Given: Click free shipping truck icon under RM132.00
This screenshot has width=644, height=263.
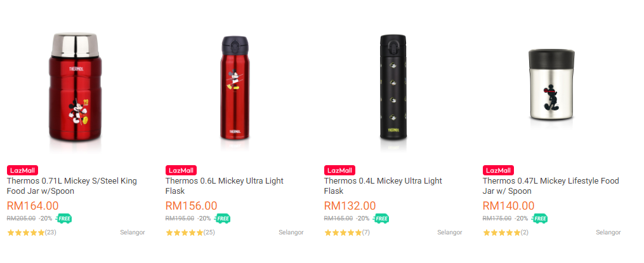Looking at the screenshot, I should [381, 219].
